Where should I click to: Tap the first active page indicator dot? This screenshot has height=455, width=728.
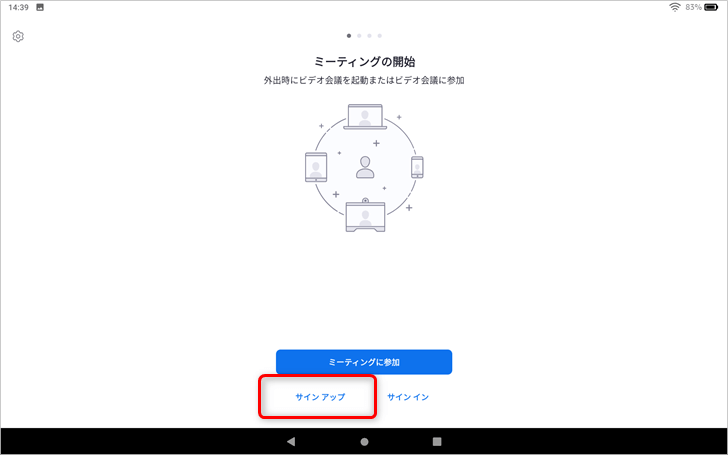tap(349, 35)
